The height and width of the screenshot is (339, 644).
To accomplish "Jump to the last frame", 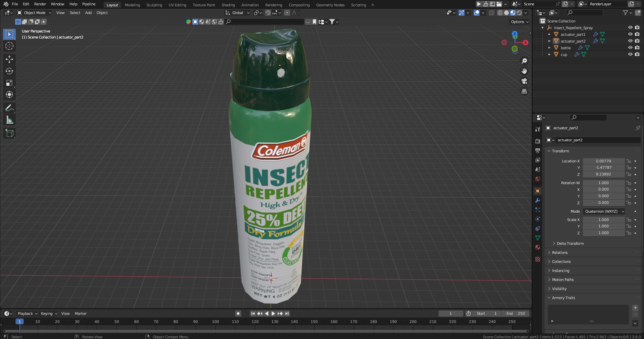I will pyautogui.click(x=287, y=314).
